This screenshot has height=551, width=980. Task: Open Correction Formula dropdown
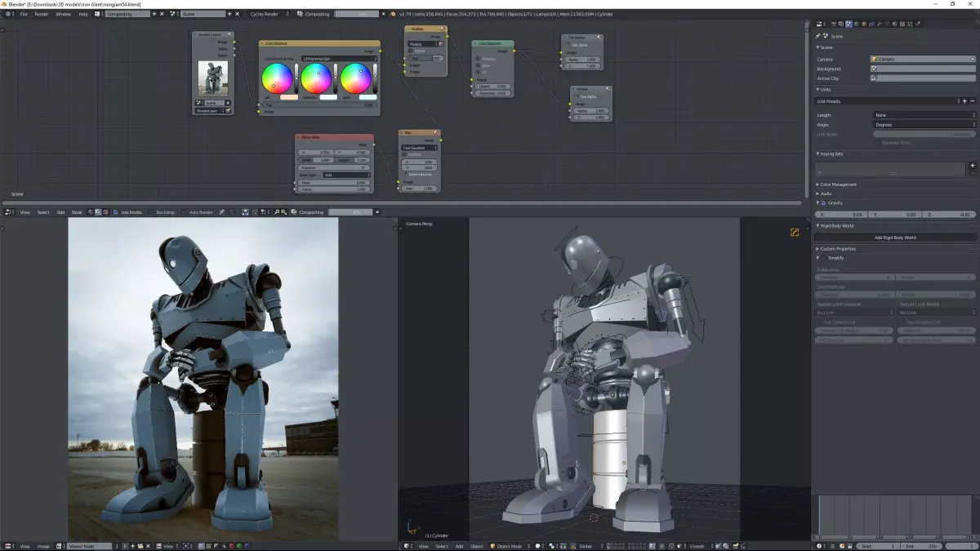point(339,59)
